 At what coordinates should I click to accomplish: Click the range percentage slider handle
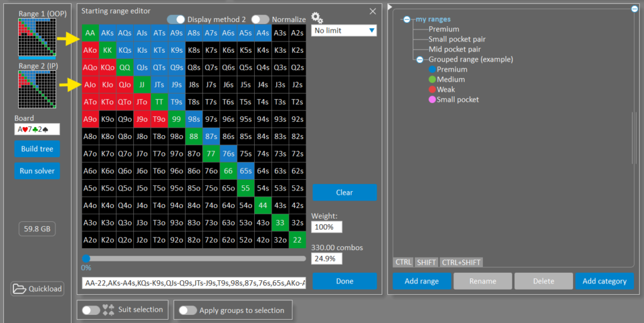click(86, 258)
